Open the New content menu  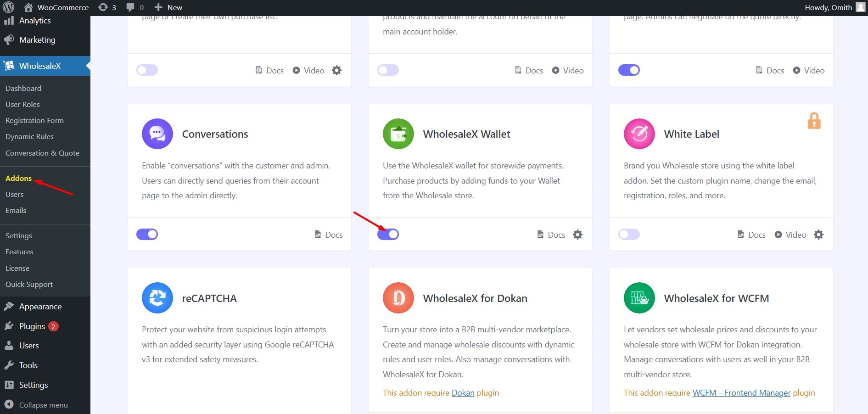tap(168, 7)
